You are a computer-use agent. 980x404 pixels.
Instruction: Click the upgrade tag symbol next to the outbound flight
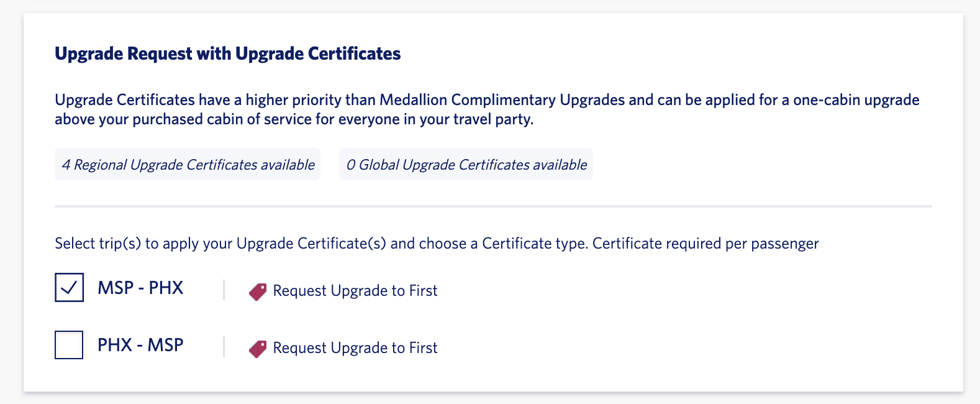coord(256,290)
